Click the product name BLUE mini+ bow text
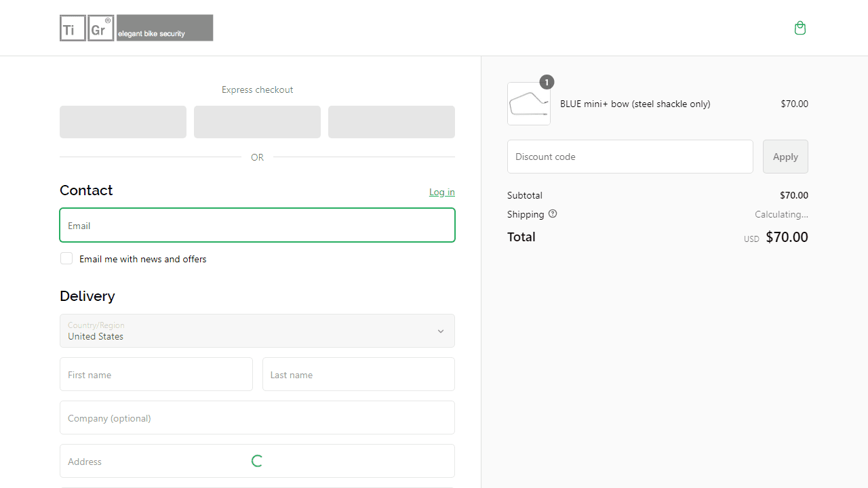The height and width of the screenshot is (488, 868). (635, 104)
